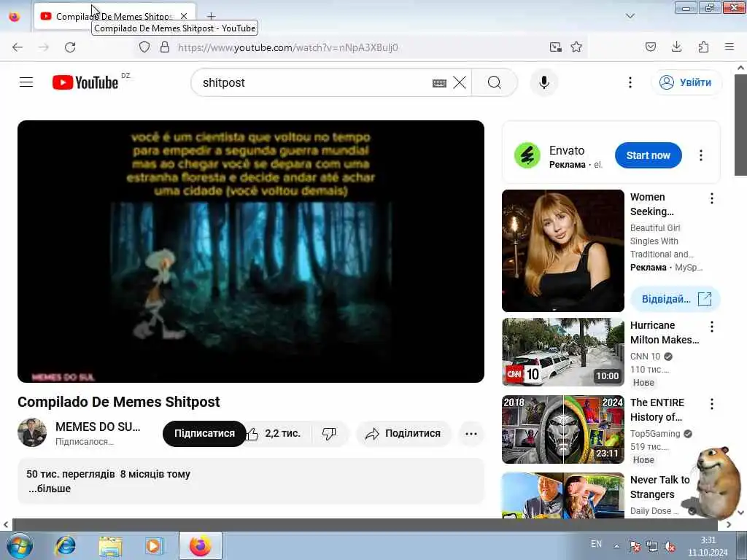Select the Firefox taskbar button
Image resolution: width=747 pixels, height=560 pixels.
[201, 545]
